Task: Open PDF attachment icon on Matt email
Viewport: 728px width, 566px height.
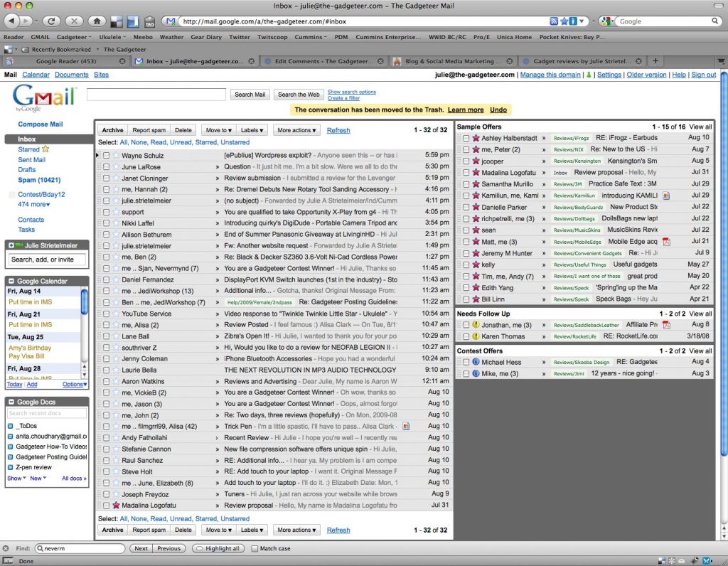Action: pyautogui.click(x=666, y=242)
